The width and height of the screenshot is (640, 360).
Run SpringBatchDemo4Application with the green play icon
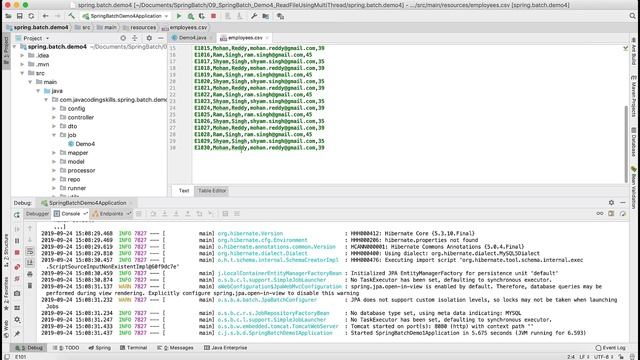[x=178, y=16]
